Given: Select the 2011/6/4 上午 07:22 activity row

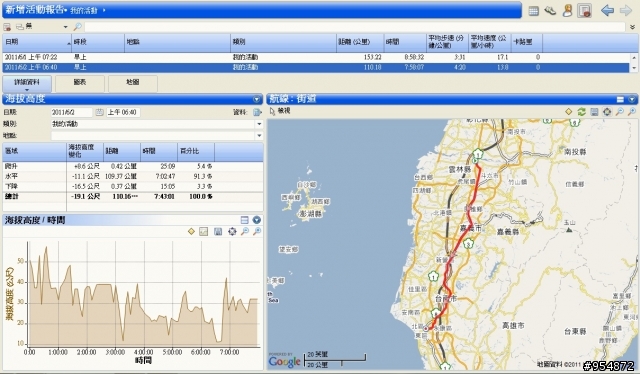Looking at the screenshot, I should pyautogui.click(x=316, y=58).
